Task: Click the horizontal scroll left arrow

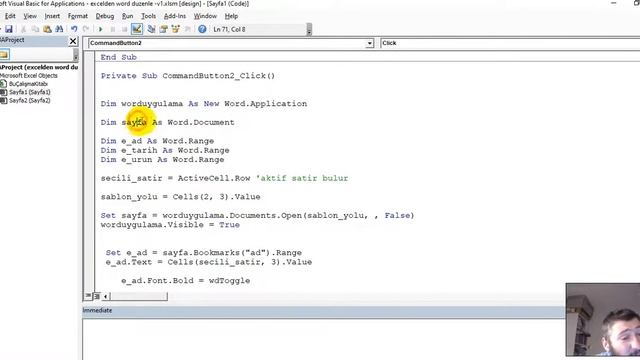Action: (x=106, y=296)
